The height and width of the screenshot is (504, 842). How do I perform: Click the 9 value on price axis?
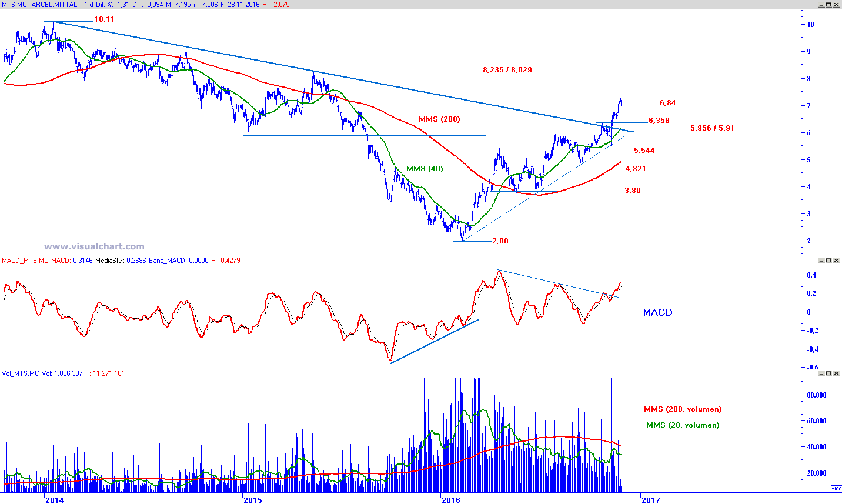coord(810,52)
